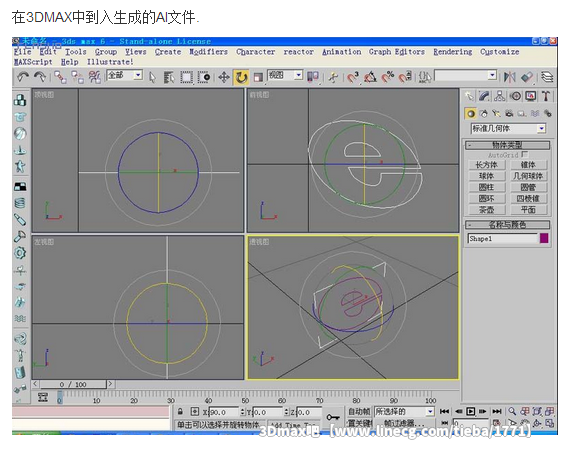Click the X rotation value field
This screenshot has height=450, width=571.
pyautogui.click(x=225, y=412)
